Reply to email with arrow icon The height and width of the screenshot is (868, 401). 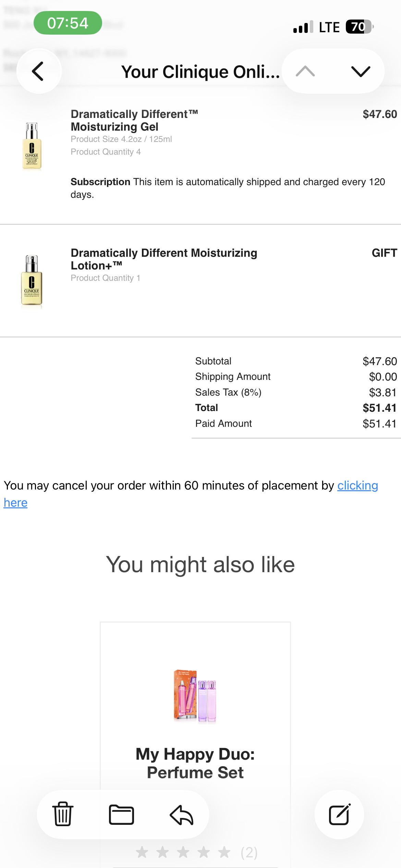click(182, 814)
